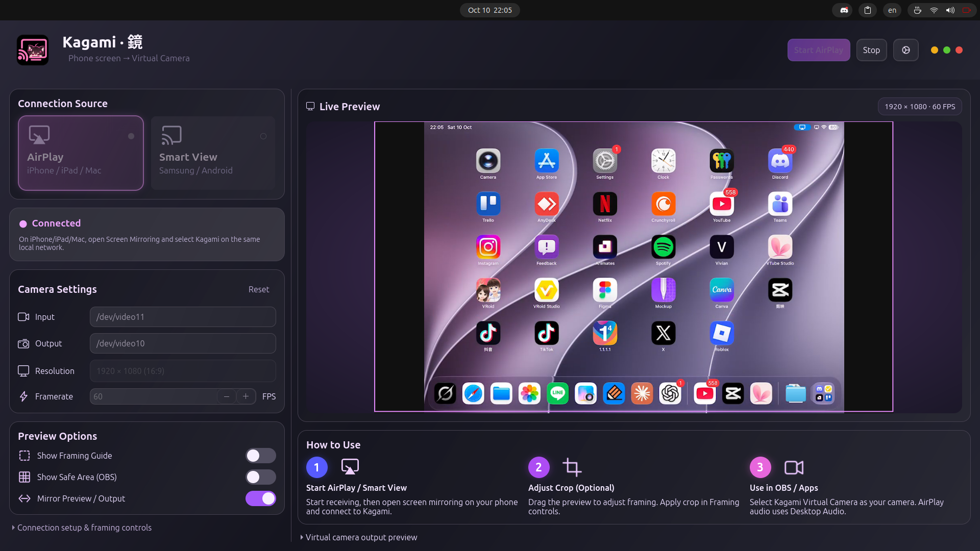Click the 1920 × 1080 · 60 FPS badge
The image size is (980, 551).
point(920,107)
